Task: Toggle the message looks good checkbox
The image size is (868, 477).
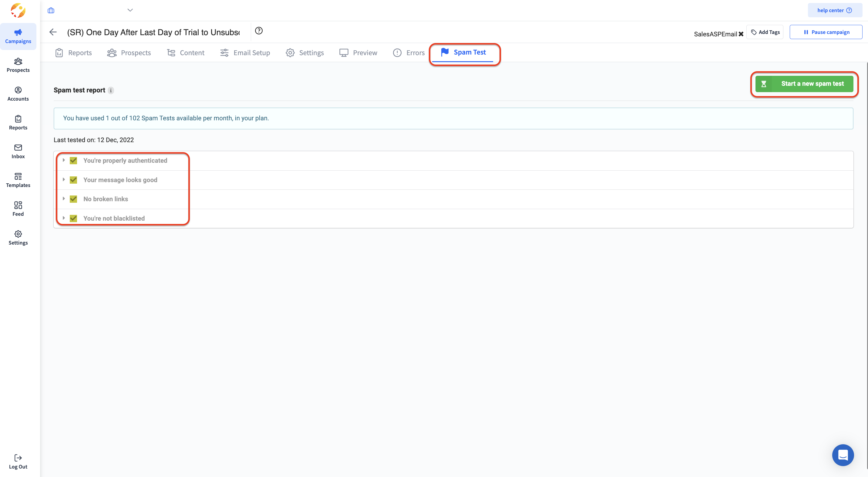Action: pos(73,180)
